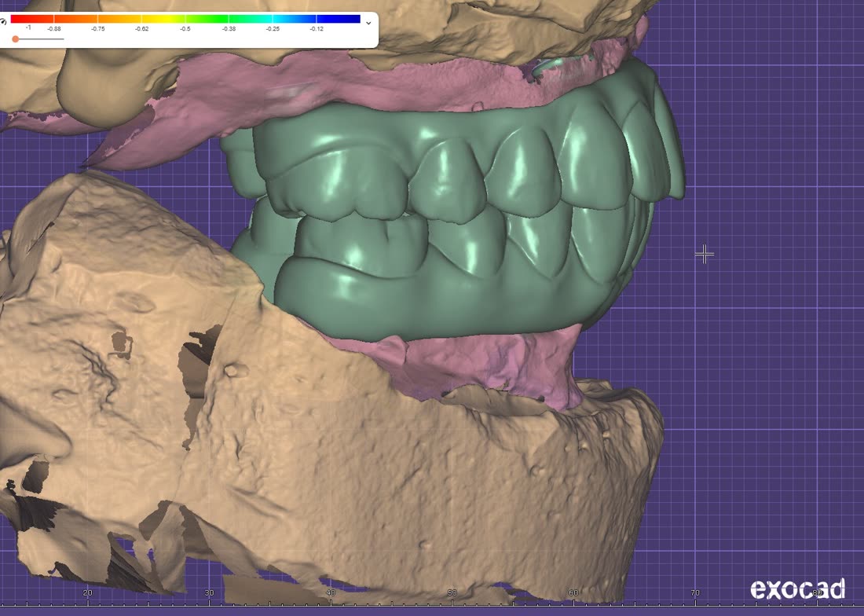Click the distance gauge icon beside the color scale

[3, 22]
